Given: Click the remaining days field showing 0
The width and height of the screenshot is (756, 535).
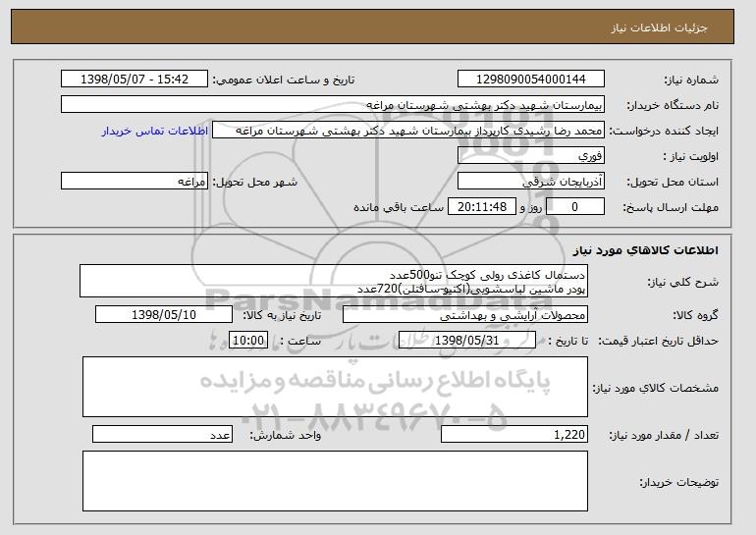Looking at the screenshot, I should 574,207.
